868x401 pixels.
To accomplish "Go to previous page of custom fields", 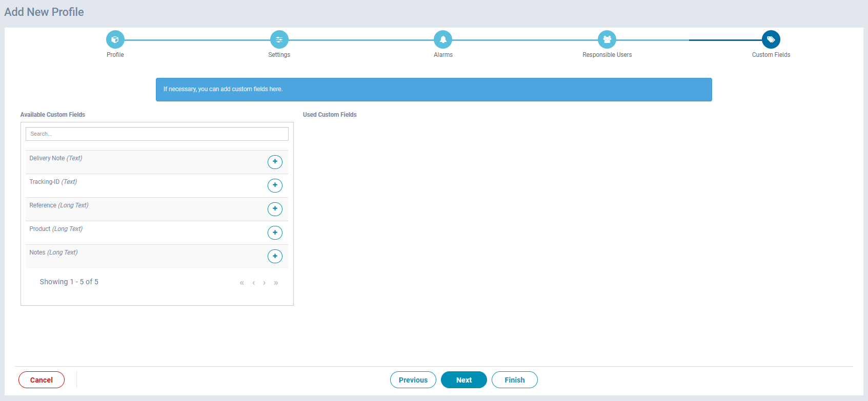I will pyautogui.click(x=253, y=283).
